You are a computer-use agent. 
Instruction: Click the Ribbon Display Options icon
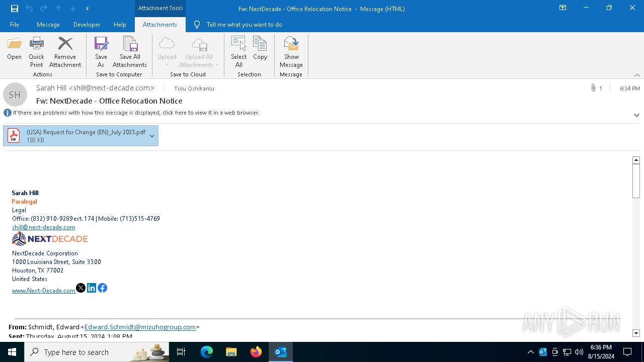tap(563, 8)
